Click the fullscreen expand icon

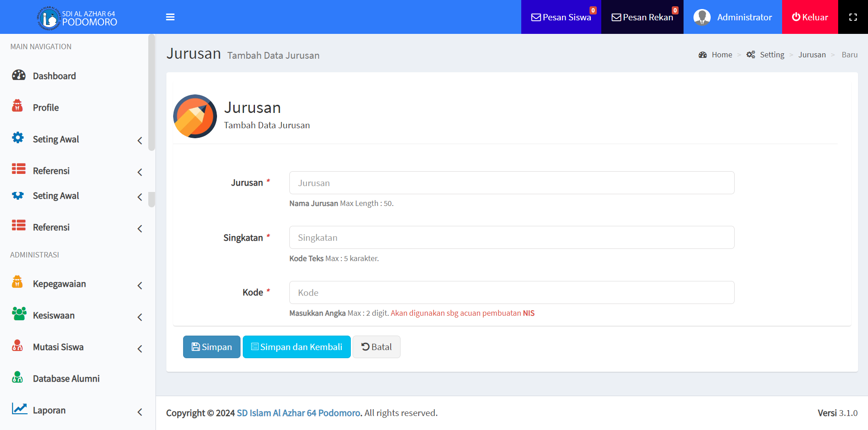pos(853,17)
